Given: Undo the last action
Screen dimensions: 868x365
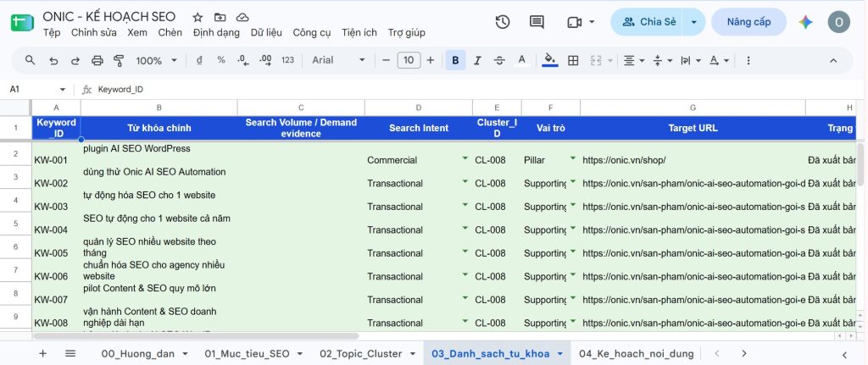Looking at the screenshot, I should pos(53,61).
